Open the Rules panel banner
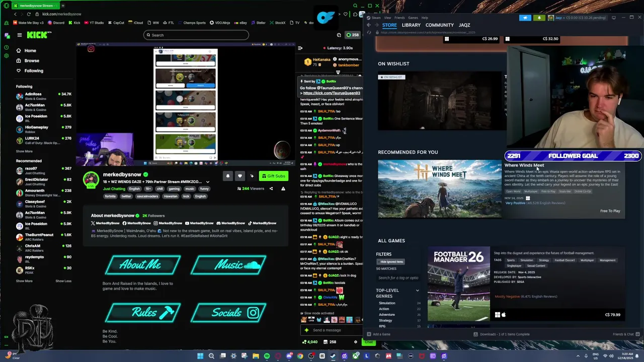This screenshot has width=644, height=362. click(x=143, y=313)
